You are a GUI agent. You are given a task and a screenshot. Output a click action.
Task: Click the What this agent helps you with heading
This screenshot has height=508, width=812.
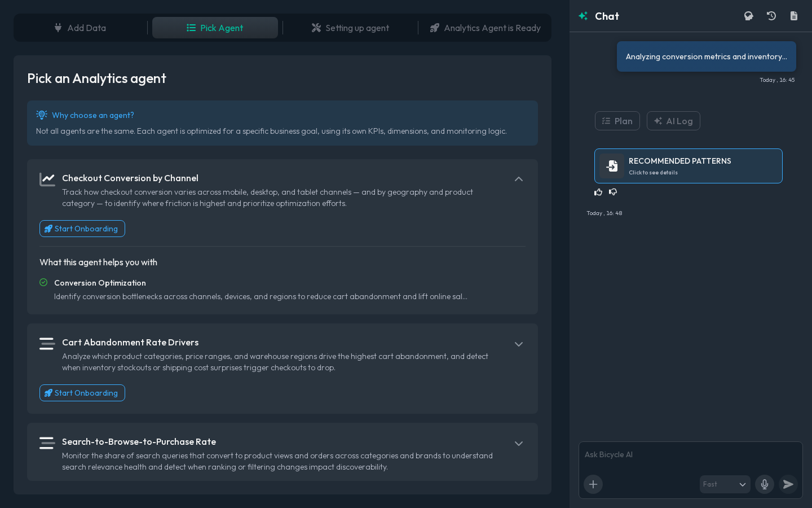tap(98, 262)
